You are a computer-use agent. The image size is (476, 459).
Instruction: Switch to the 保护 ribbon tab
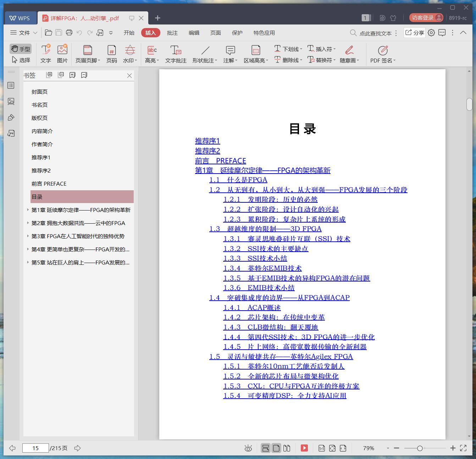click(237, 33)
